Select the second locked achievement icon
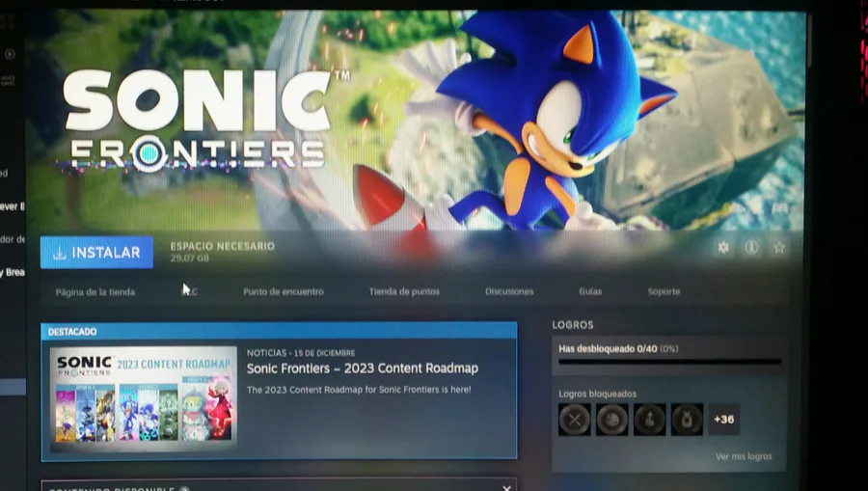Image resolution: width=868 pixels, height=491 pixels. [x=612, y=419]
